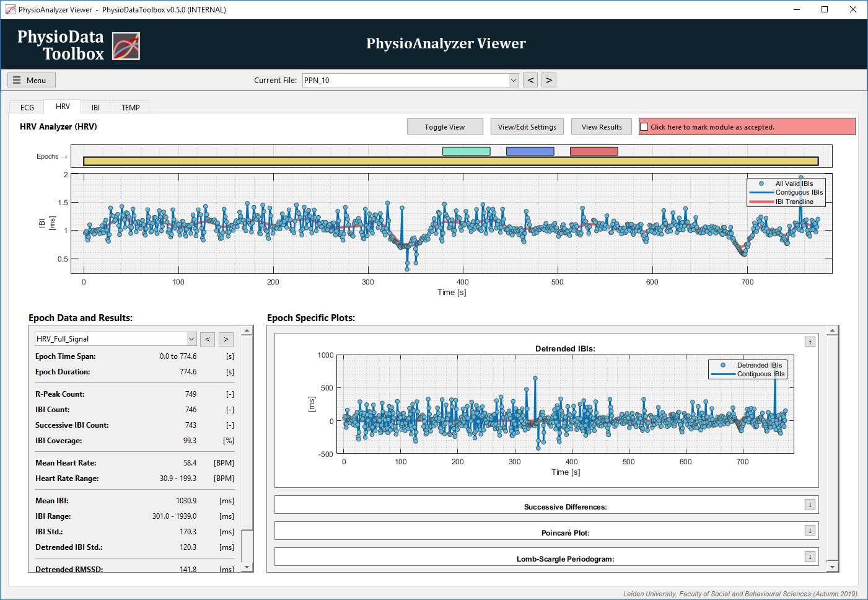Click the Mean IBI value 1030.9
This screenshot has width=868, height=600.
(x=186, y=501)
